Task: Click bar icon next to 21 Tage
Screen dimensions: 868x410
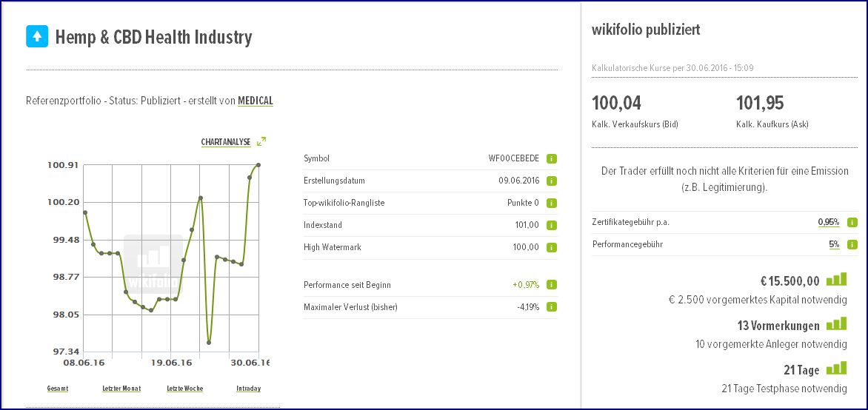Action: click(x=836, y=369)
